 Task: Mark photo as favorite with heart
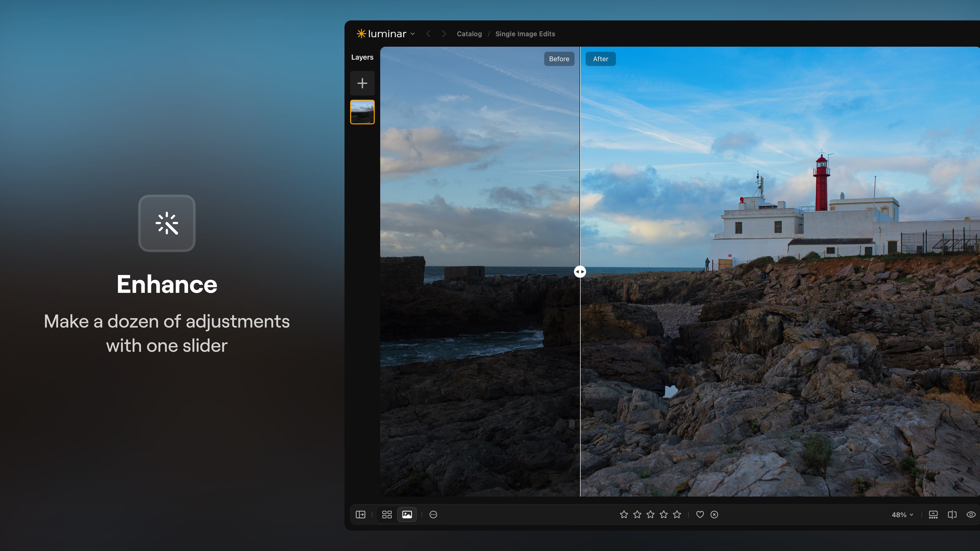(700, 515)
